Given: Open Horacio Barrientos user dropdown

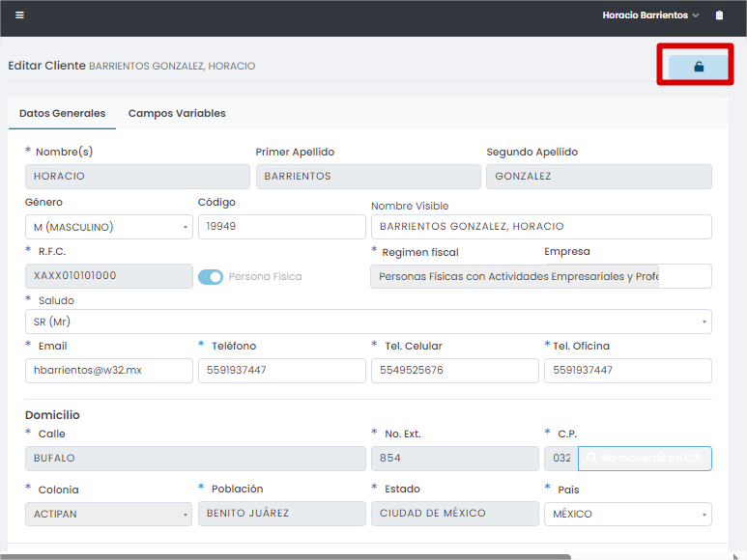Looking at the screenshot, I should coord(650,15).
